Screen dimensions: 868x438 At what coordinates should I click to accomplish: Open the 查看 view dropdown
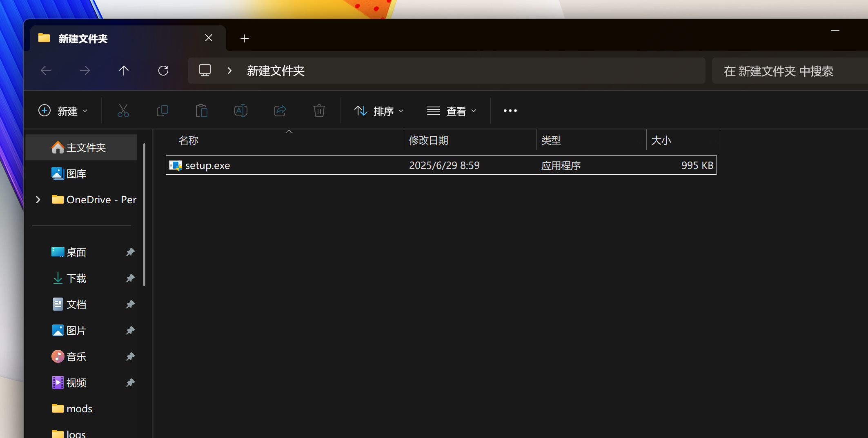[452, 111]
